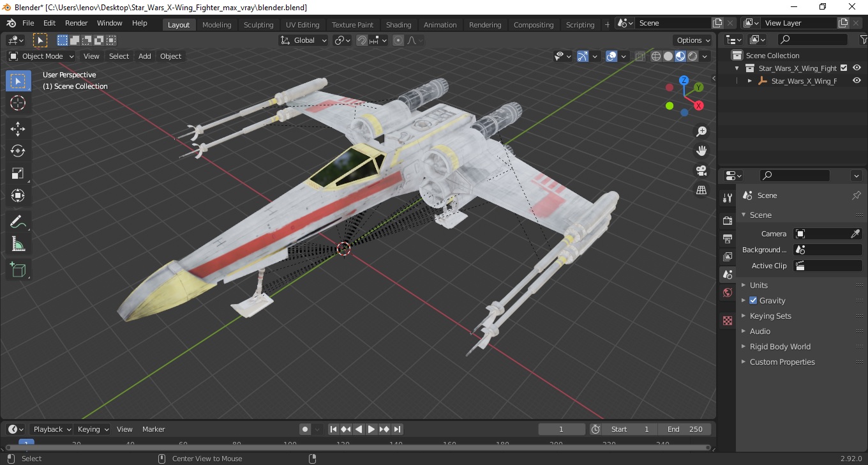Toggle snapping magnet icon

click(x=362, y=40)
